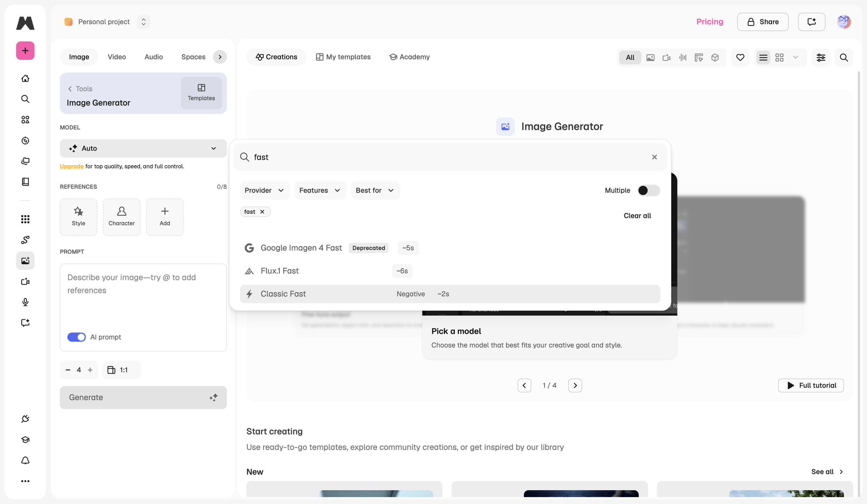Go to next tutorial slide

(575, 385)
